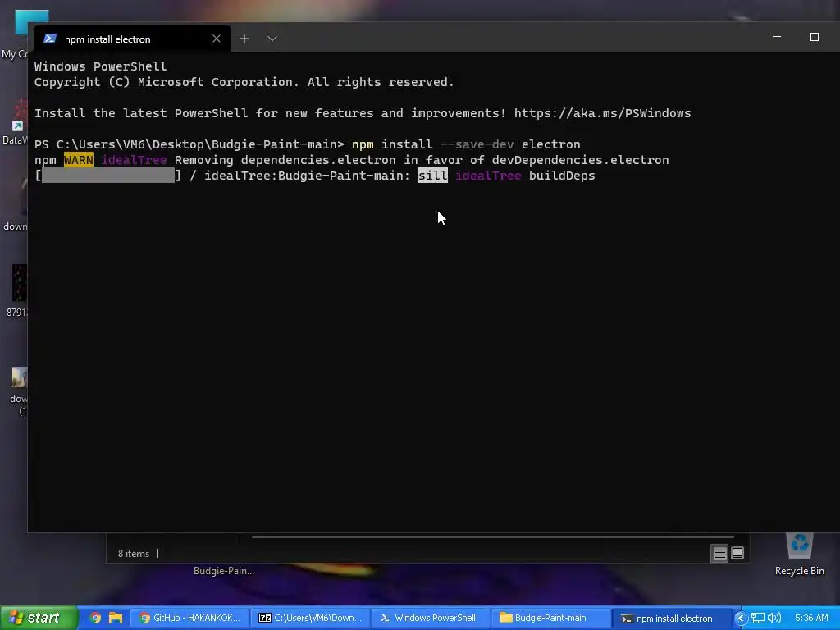
Task: Select the 8791 desktop icon
Action: (17, 290)
